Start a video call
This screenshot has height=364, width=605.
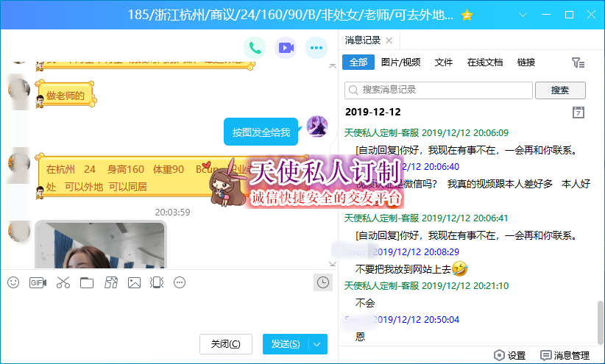click(x=286, y=49)
